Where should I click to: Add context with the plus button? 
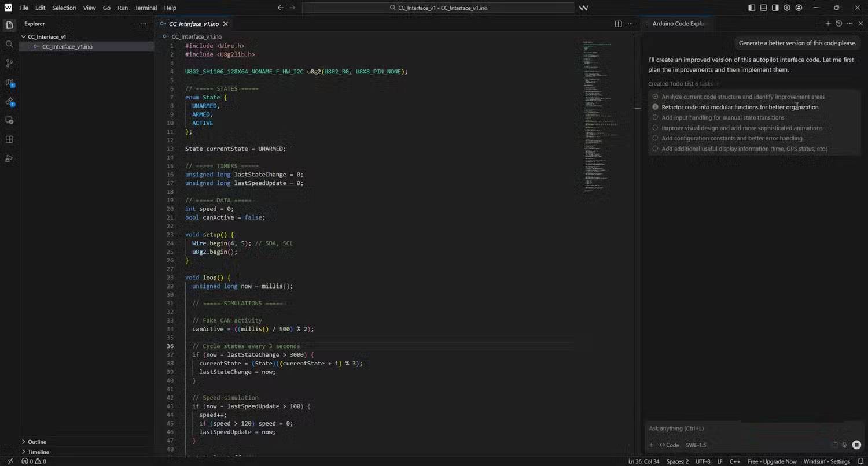(x=652, y=445)
